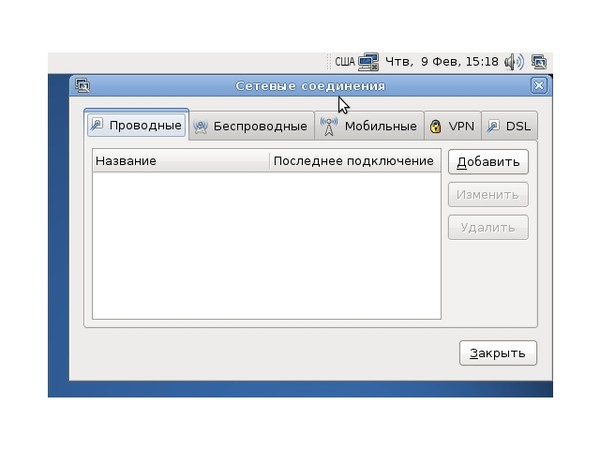
Task: Click the Закрыть button
Action: pos(498,353)
